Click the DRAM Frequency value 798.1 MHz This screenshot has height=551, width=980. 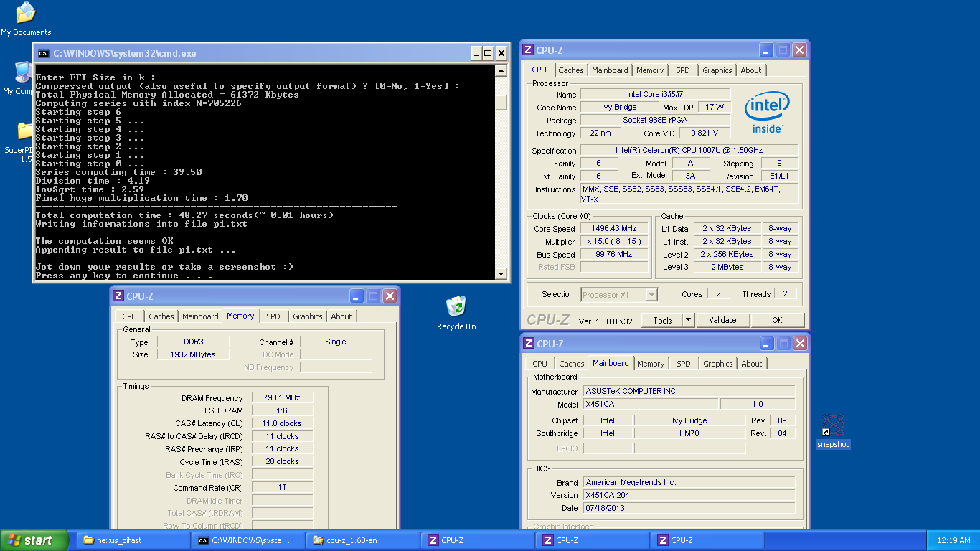[x=282, y=397]
